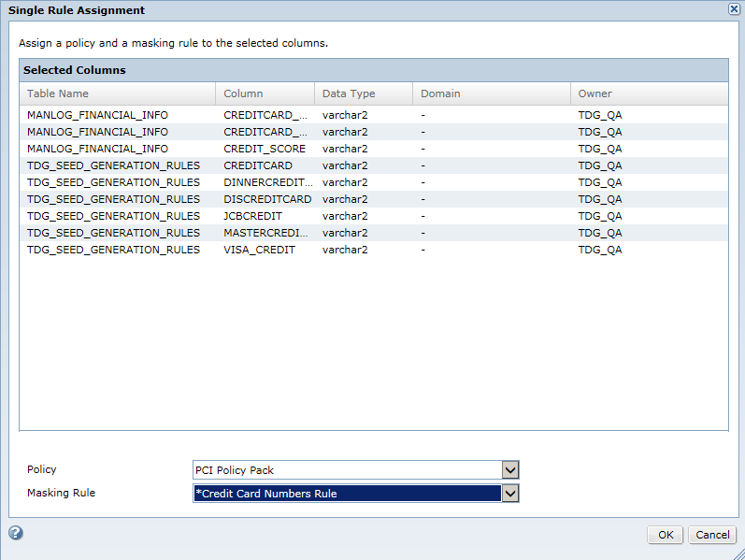
Task: Click the dialog resize grip corner
Action: pyautogui.click(x=738, y=553)
